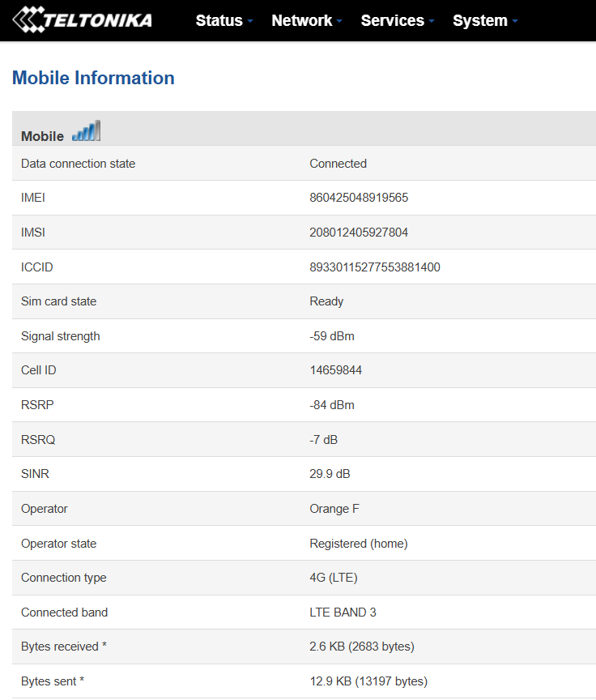
Task: Open the Network menu
Action: tap(302, 20)
